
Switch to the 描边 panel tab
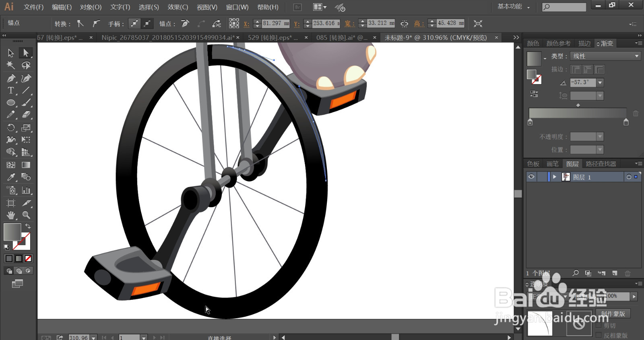point(584,43)
